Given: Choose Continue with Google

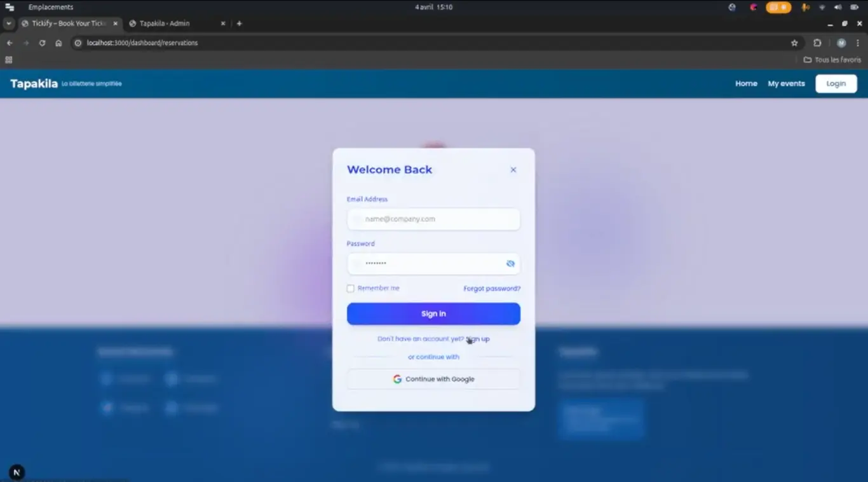Looking at the screenshot, I should click(x=433, y=379).
